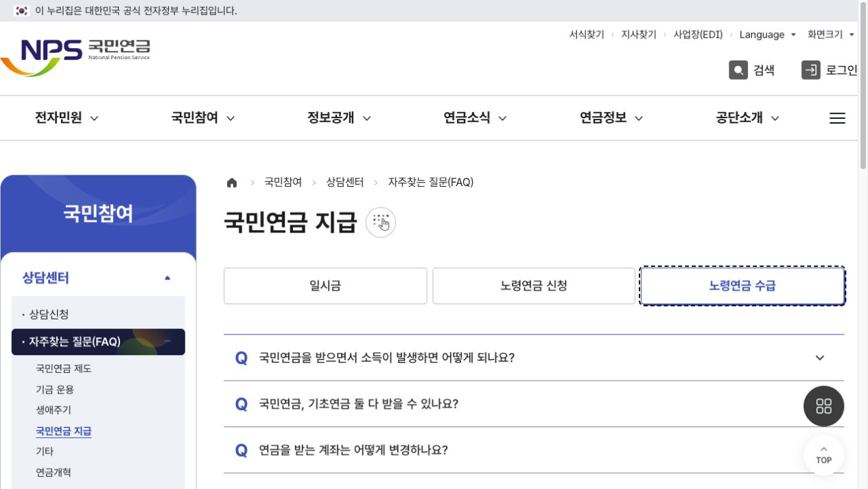Screen dimensions: 868x489
Task: Open the 연금정보 main menu
Action: 611,118
